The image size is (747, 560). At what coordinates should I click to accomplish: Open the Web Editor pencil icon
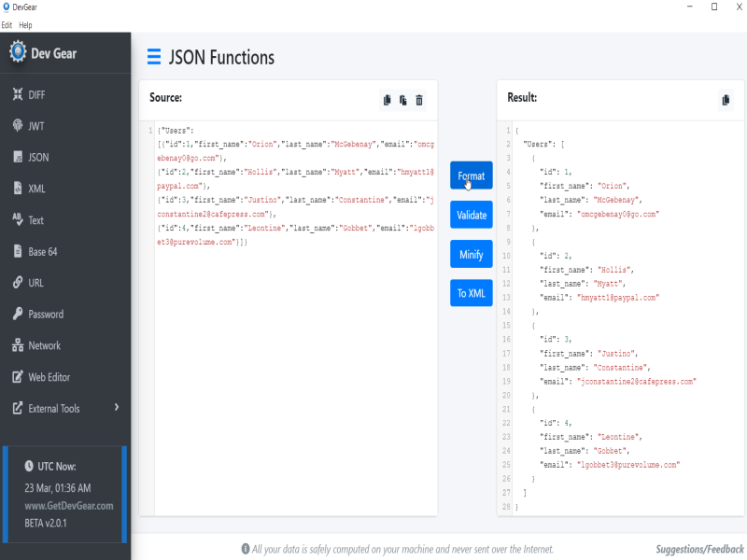(18, 377)
